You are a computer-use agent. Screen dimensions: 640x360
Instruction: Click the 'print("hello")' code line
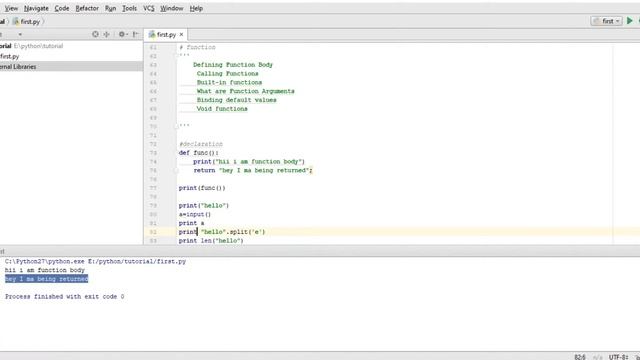click(204, 205)
